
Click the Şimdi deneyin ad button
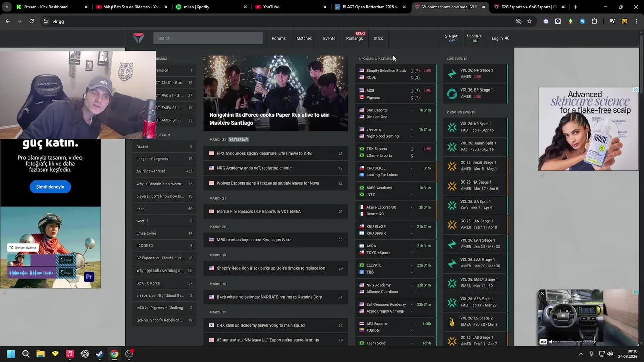pos(50,187)
